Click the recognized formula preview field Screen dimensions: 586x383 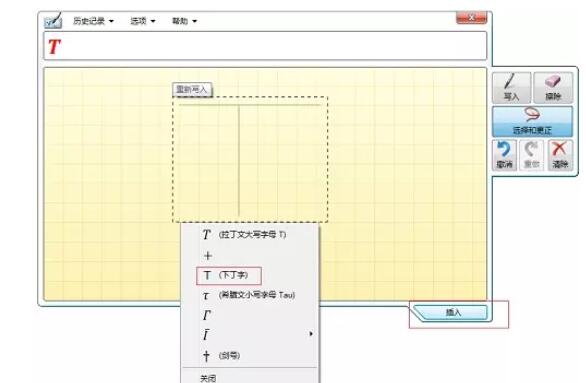click(x=265, y=46)
